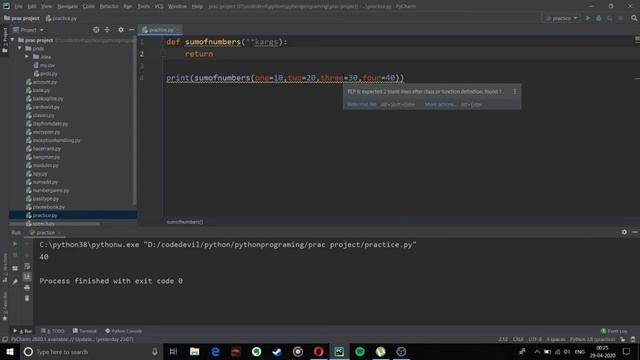The height and width of the screenshot is (360, 640).
Task: Open the Code menu
Action: click(89, 6)
